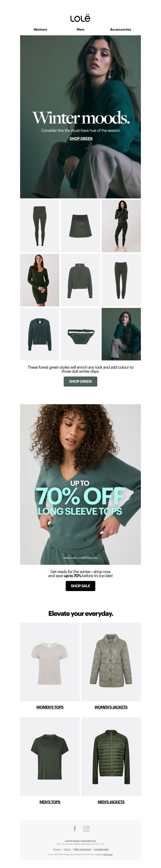Open the Men navigation tab
Screen dimensions: 161x868
pyautogui.click(x=81, y=30)
